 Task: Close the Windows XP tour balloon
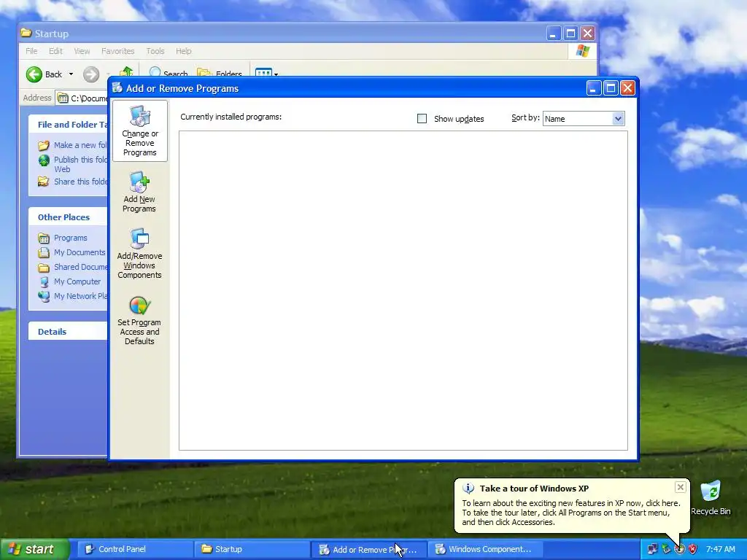pyautogui.click(x=681, y=487)
